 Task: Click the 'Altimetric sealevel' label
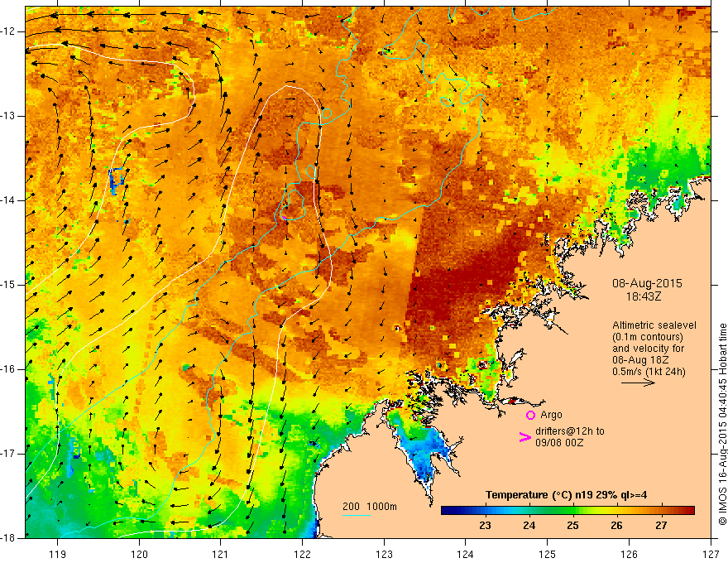coord(654,325)
